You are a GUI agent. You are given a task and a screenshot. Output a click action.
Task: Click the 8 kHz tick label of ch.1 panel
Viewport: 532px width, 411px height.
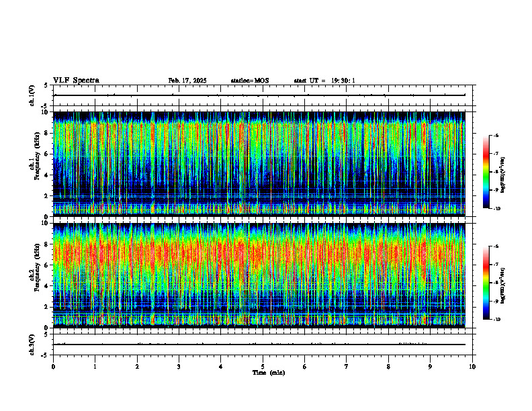(x=47, y=133)
